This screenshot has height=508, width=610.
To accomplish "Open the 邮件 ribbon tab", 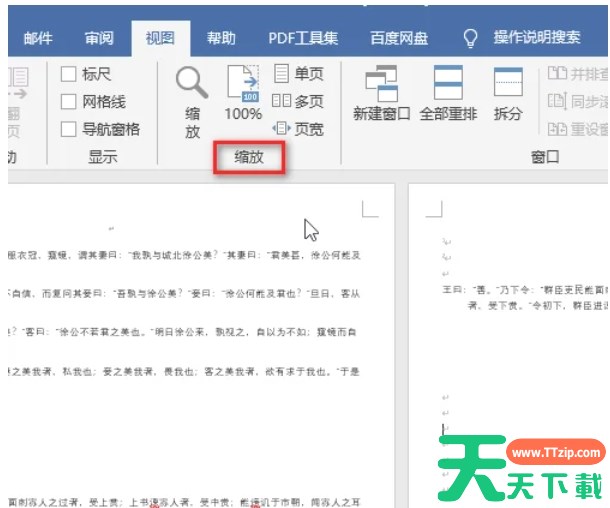I will point(38,38).
